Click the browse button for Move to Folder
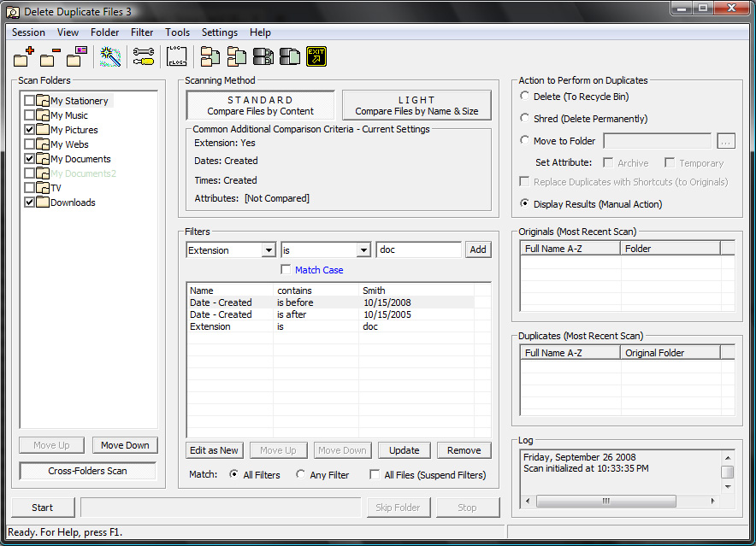 [725, 141]
